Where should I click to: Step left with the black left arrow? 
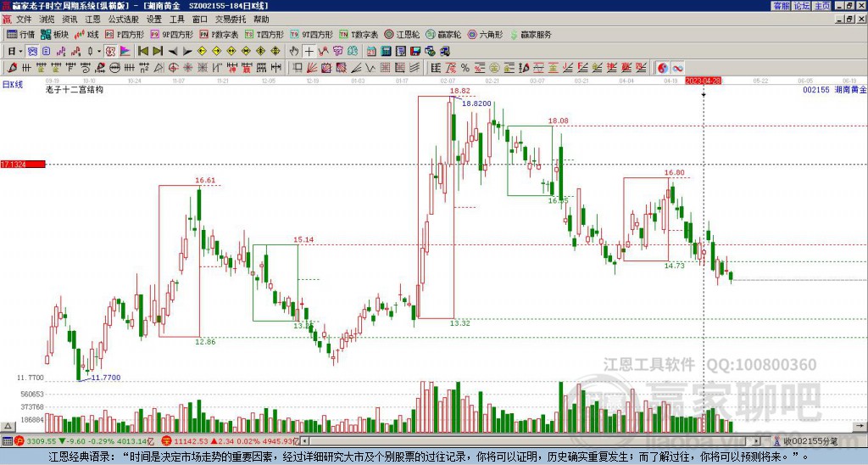[173, 52]
